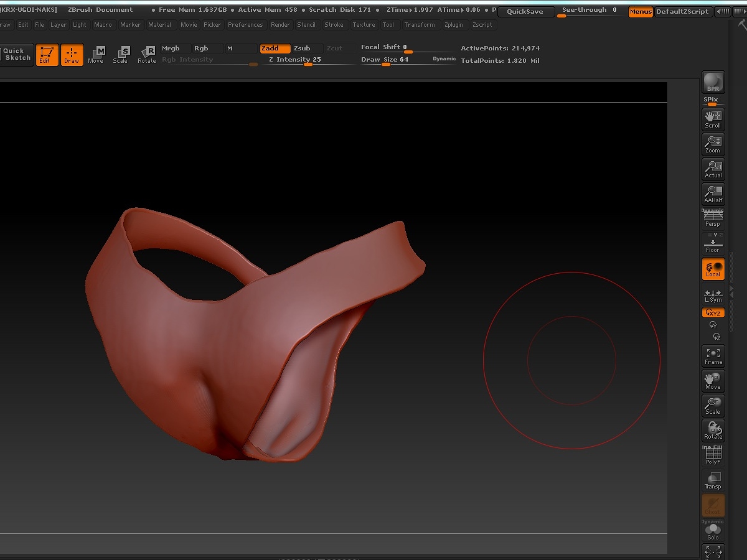Toggle L.Sym local symmetry
This screenshot has height=560, width=747.
713,295
